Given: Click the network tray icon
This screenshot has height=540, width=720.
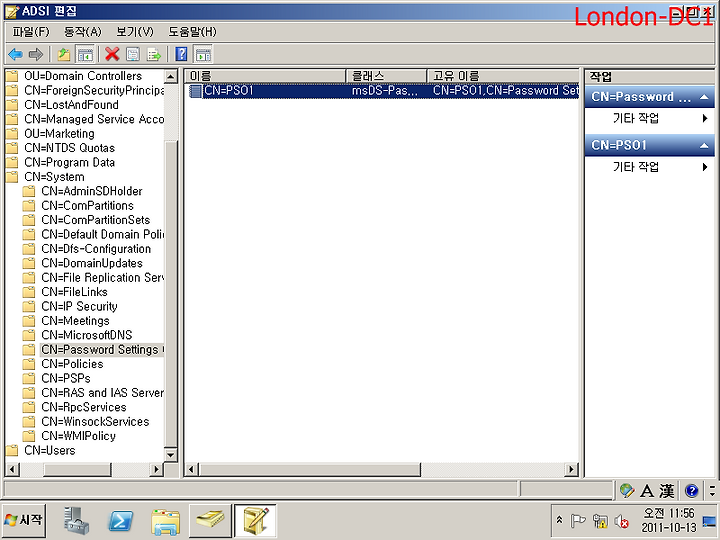Looking at the screenshot, I should (600, 521).
